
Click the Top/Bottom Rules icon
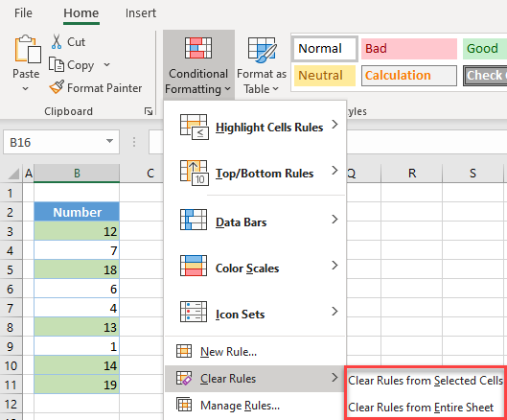194,173
